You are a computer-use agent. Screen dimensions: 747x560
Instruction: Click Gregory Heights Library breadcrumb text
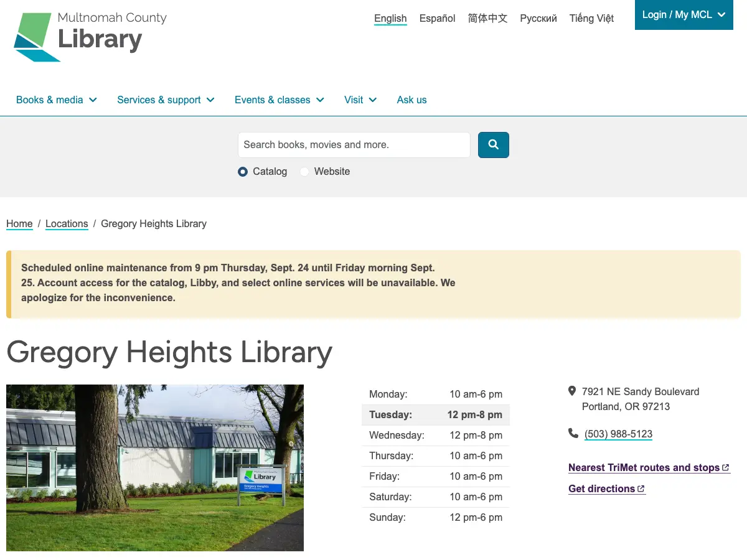[154, 224]
